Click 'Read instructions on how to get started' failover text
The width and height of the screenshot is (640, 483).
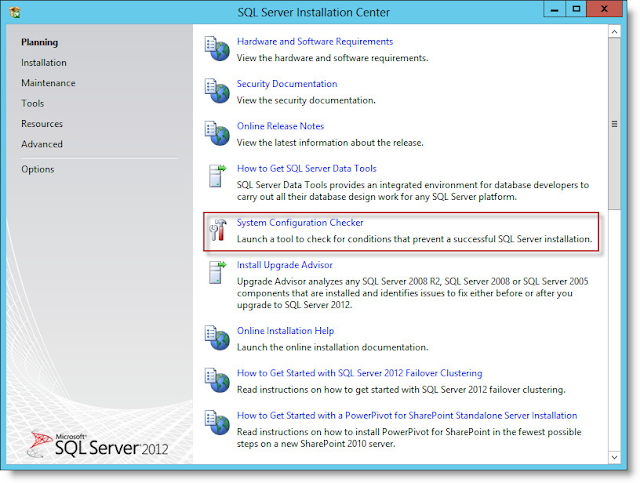coord(401,390)
